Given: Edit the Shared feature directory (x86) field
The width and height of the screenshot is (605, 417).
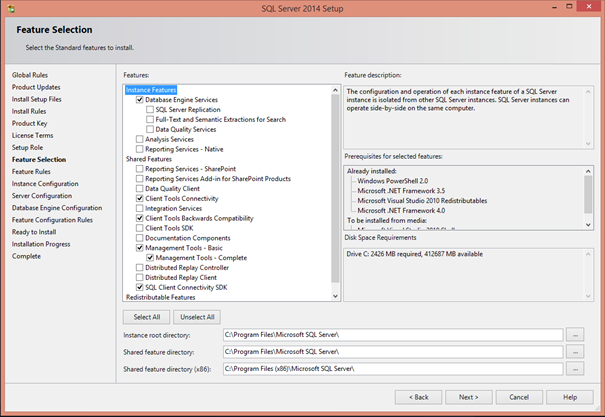Looking at the screenshot, I should 393,369.
